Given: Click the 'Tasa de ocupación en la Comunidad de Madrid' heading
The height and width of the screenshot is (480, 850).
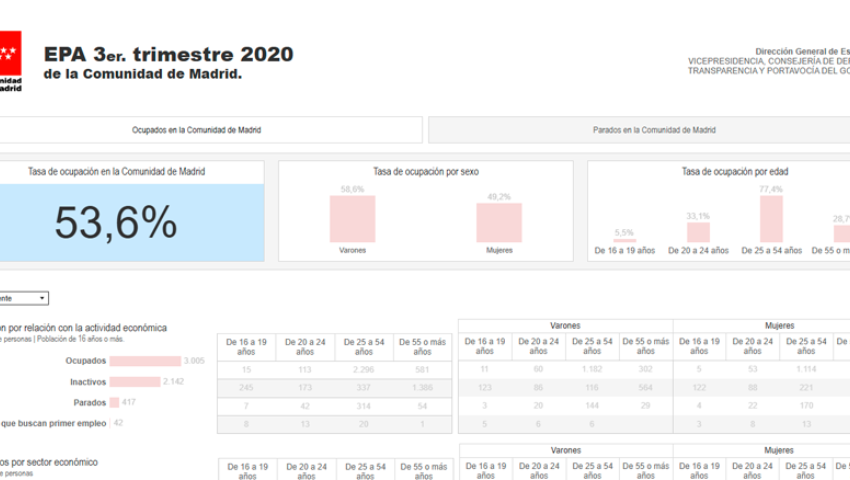Looking at the screenshot, I should click(x=117, y=171).
